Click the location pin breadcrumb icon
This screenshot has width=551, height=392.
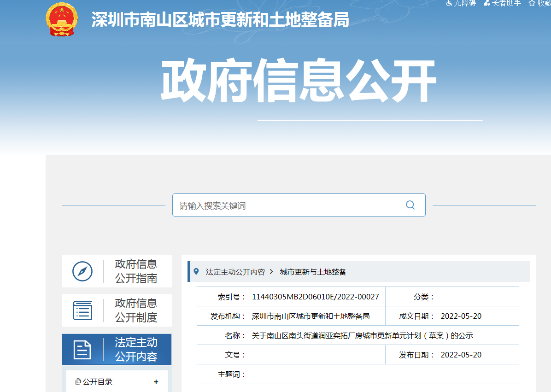click(197, 272)
